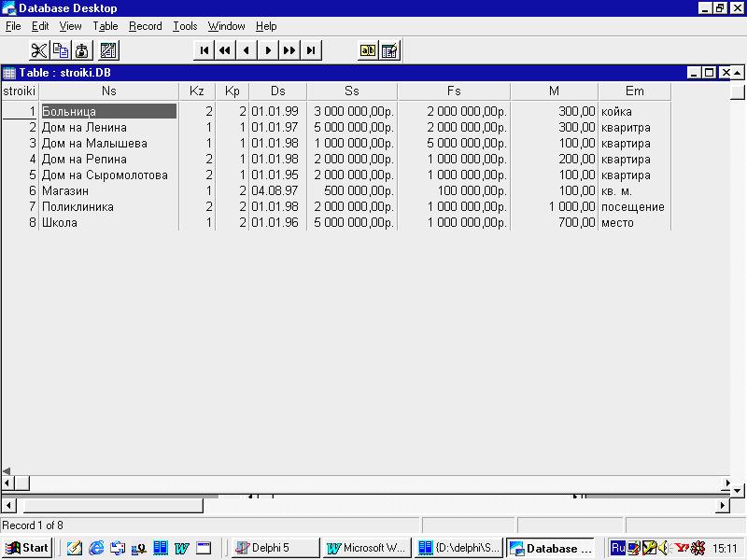Screen dimensions: 747x560
Task: Click the Restructure table toolbar icon
Action: coord(108,50)
